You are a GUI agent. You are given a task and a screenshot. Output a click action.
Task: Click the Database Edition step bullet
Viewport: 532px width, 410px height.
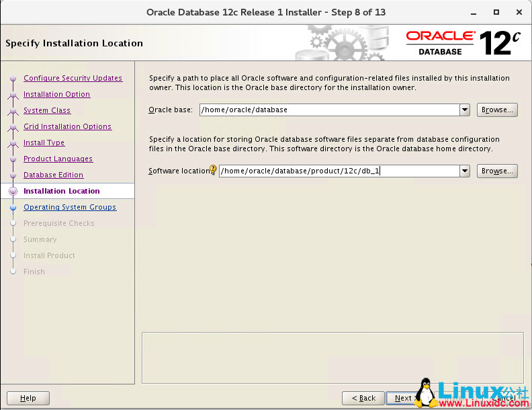(x=13, y=175)
